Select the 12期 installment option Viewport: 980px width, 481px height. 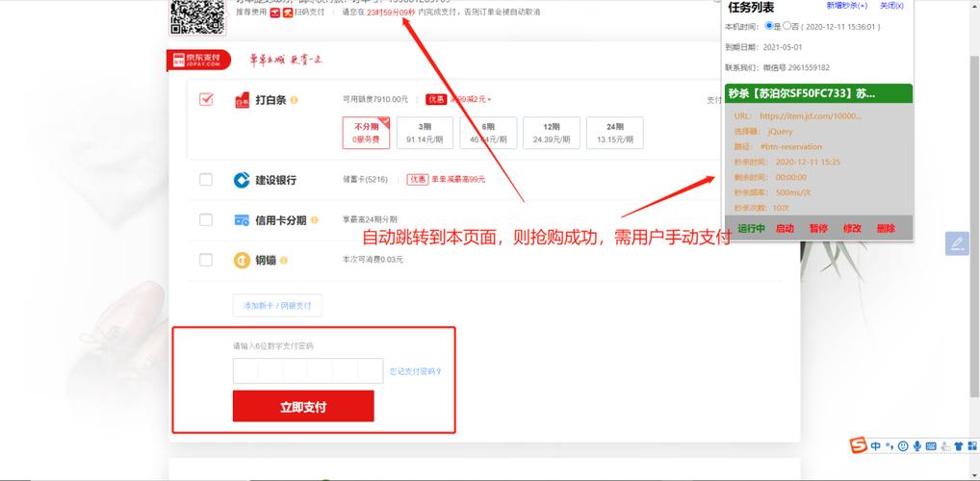click(552, 133)
